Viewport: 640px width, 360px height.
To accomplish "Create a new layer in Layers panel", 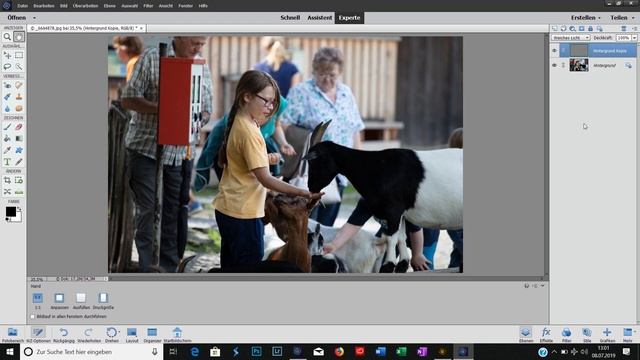I will tap(555, 29).
